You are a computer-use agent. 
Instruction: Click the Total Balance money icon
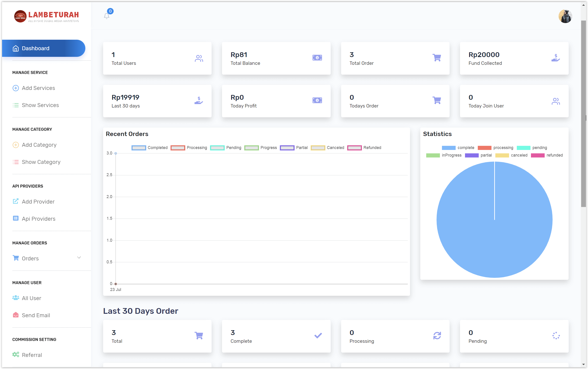317,58
